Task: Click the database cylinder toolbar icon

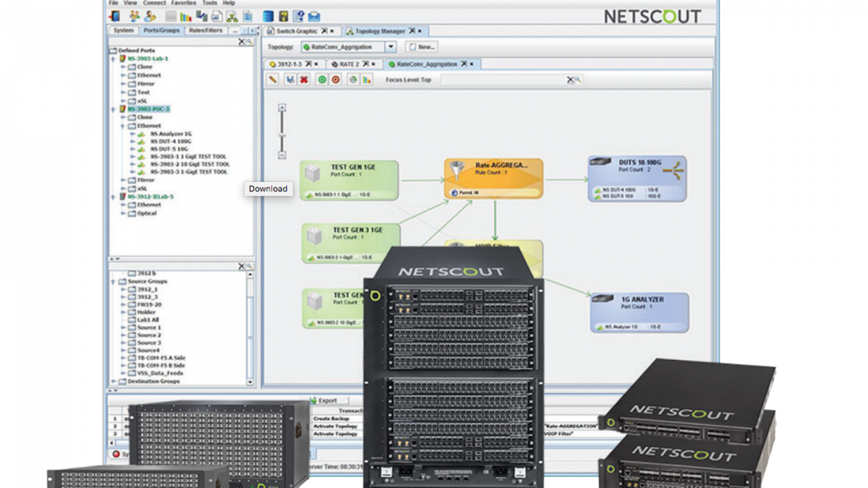Action: (x=268, y=17)
